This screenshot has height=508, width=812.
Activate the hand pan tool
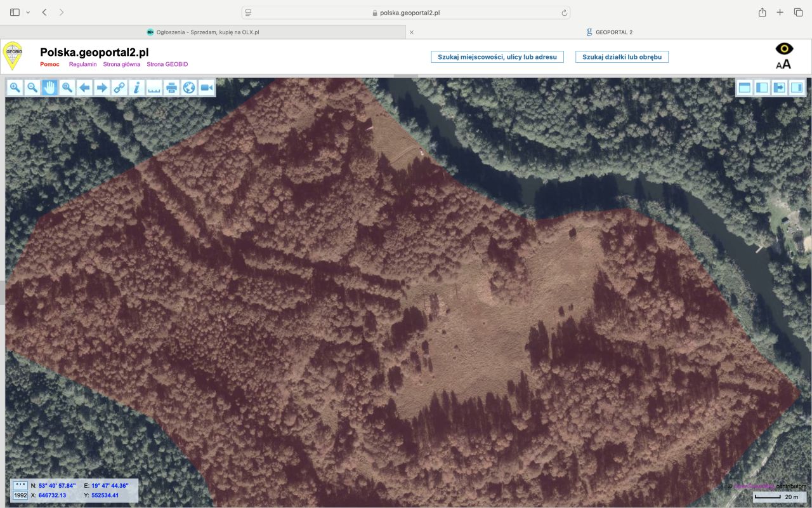(49, 88)
